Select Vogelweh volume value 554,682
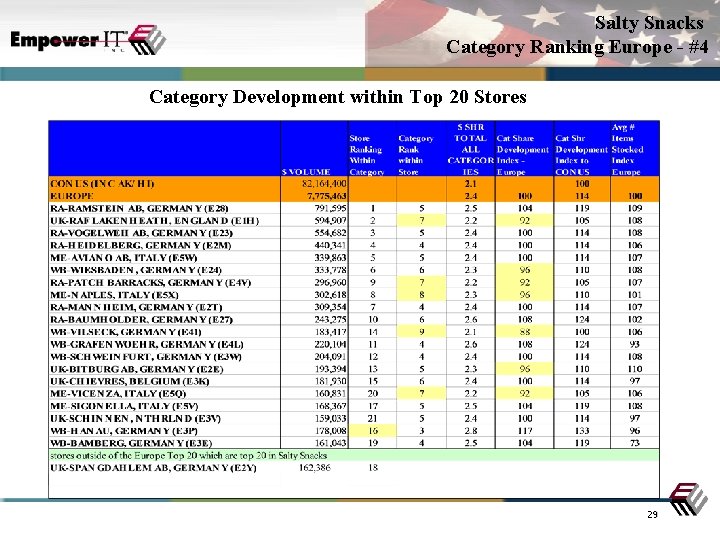The height and width of the screenshot is (540, 720). [x=330, y=233]
